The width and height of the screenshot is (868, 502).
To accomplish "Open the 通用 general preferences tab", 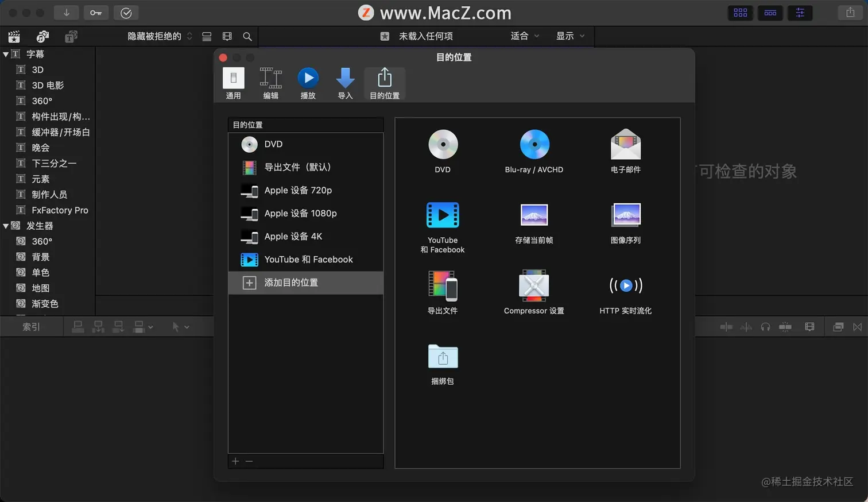I will coord(234,84).
